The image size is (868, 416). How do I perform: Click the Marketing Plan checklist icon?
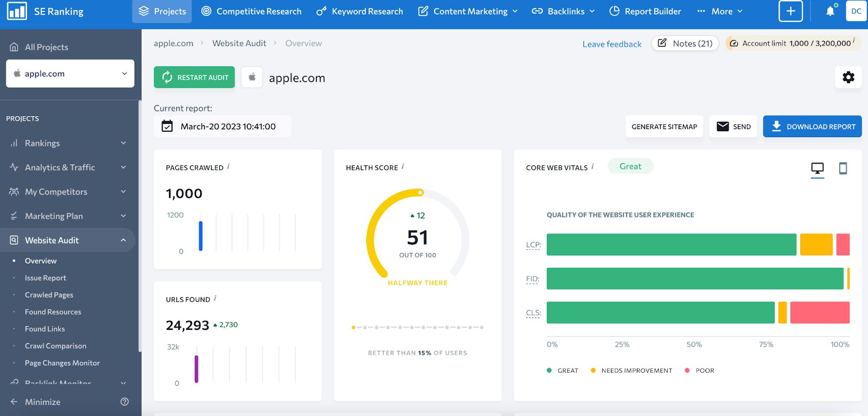(x=14, y=216)
